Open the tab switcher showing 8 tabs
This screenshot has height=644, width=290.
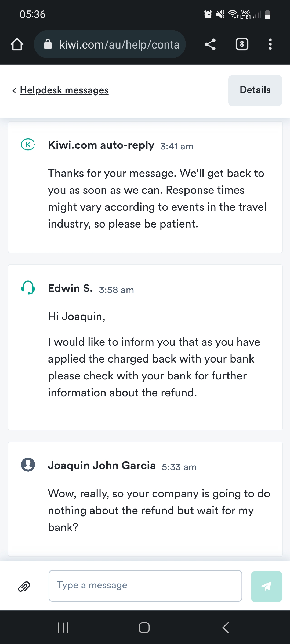tap(242, 44)
